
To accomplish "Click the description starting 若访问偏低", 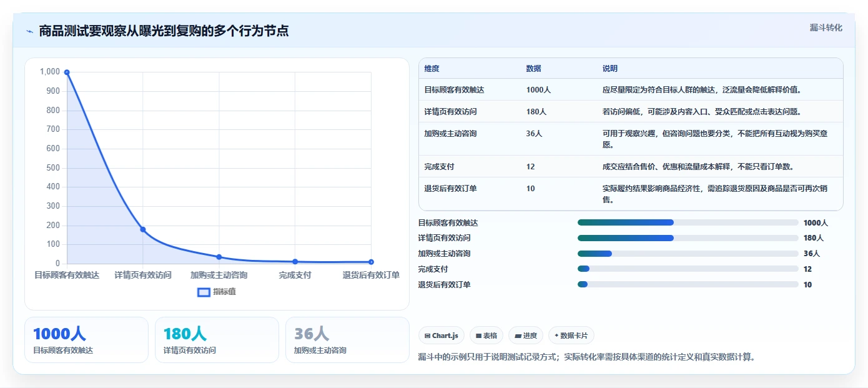I will pos(702,112).
